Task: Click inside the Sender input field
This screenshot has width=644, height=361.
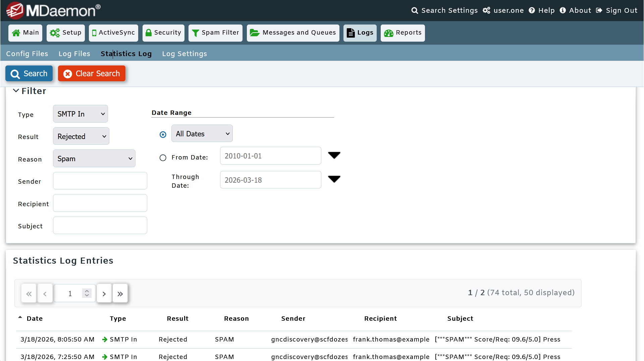Action: [x=100, y=181]
